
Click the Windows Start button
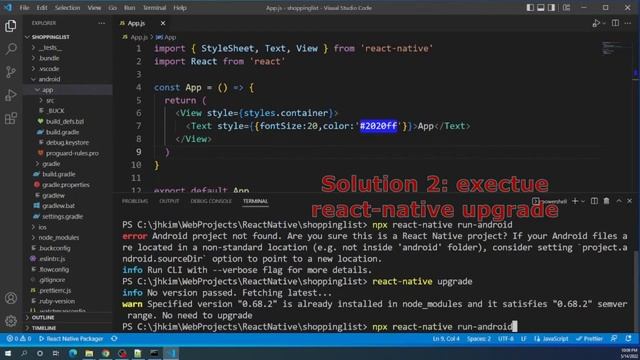pyautogui.click(x=8, y=353)
